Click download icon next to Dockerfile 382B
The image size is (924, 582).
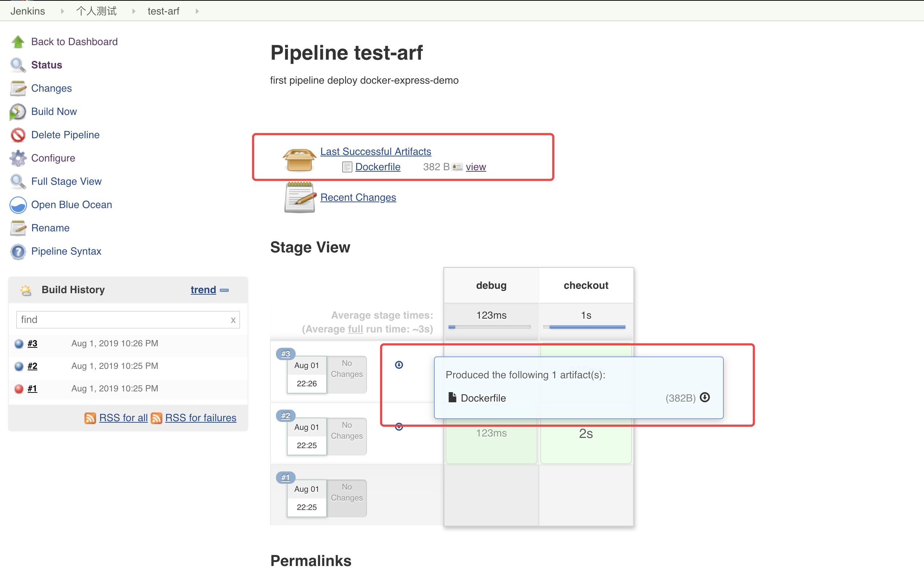tap(704, 397)
